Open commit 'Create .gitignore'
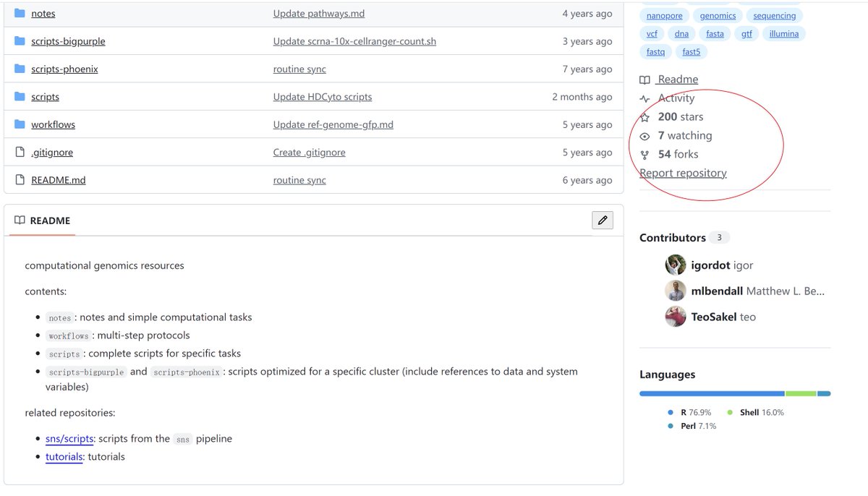This screenshot has height=496, width=868. click(x=310, y=153)
